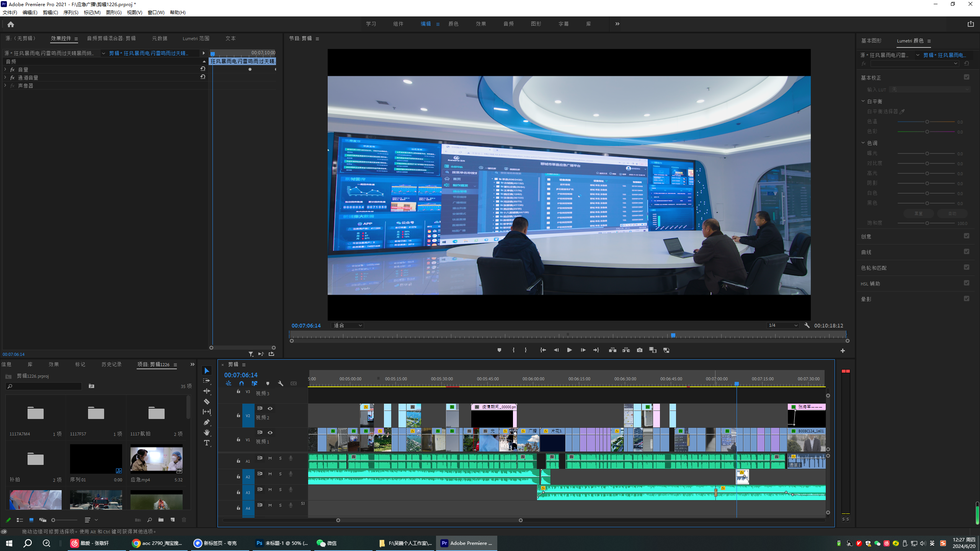Disable the 基本校正 checkbox in Lumetri

pyautogui.click(x=966, y=77)
